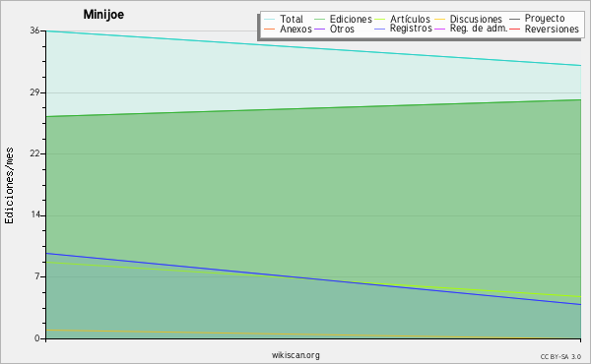Click the CC BY-SA 3.0 license text

pyautogui.click(x=560, y=357)
